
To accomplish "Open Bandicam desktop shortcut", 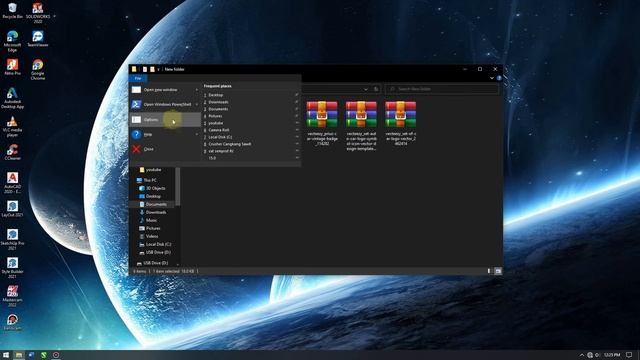I will pos(12,322).
